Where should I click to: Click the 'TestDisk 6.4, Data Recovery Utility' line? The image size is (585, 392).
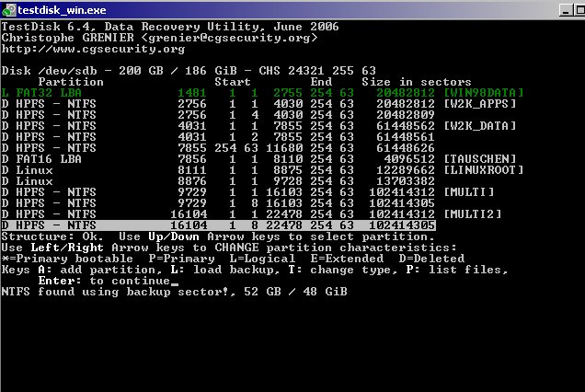170,27
